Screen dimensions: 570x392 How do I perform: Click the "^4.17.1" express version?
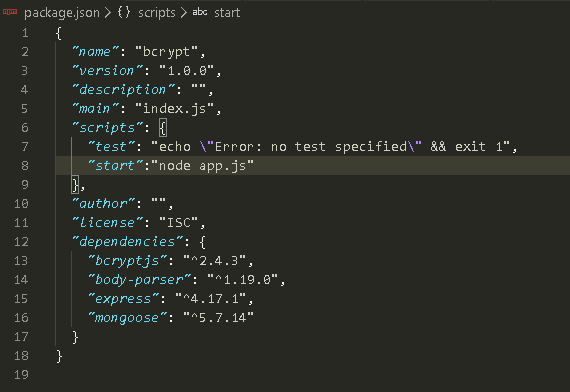point(210,299)
